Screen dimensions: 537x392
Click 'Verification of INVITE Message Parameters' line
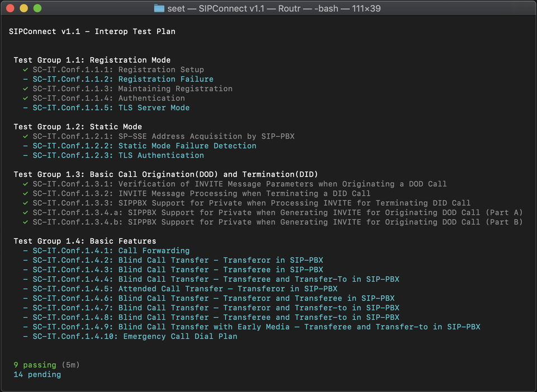point(240,184)
